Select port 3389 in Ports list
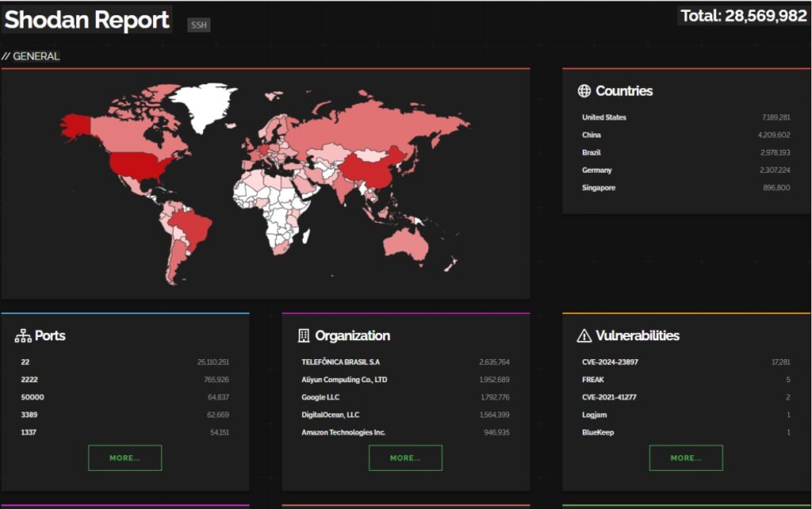Screen dimensions: 812x509 coord(29,415)
